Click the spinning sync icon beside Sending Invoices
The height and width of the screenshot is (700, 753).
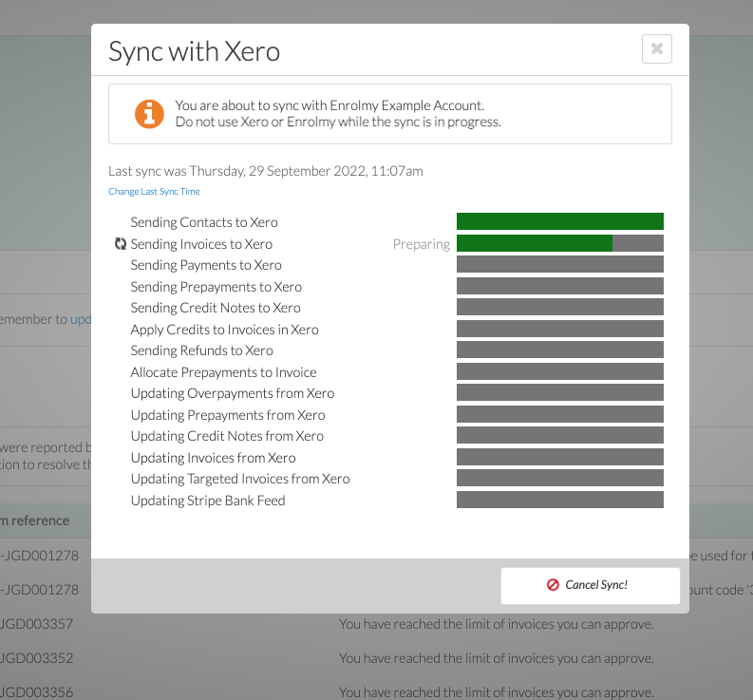point(120,244)
